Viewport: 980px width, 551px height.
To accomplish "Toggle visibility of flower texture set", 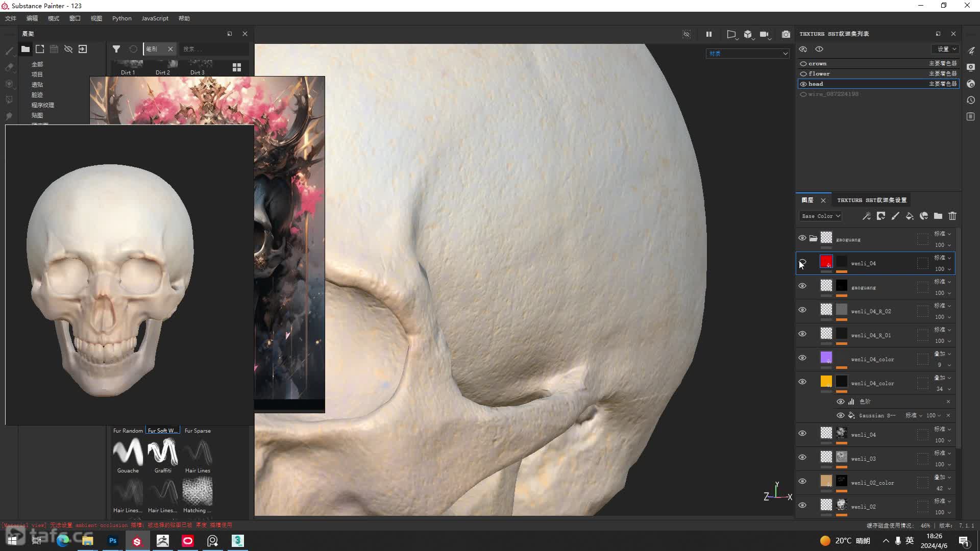I will pos(803,74).
